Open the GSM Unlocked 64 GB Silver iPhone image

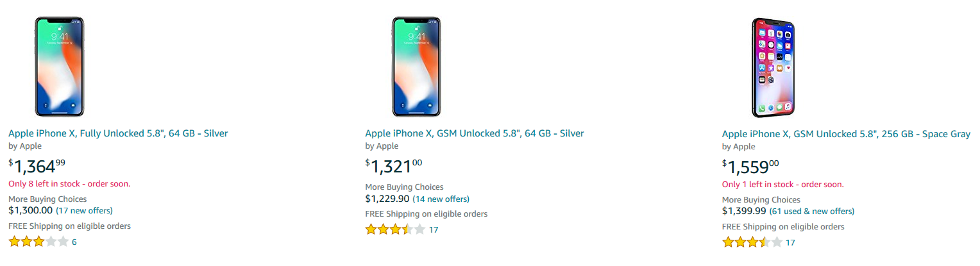416,67
